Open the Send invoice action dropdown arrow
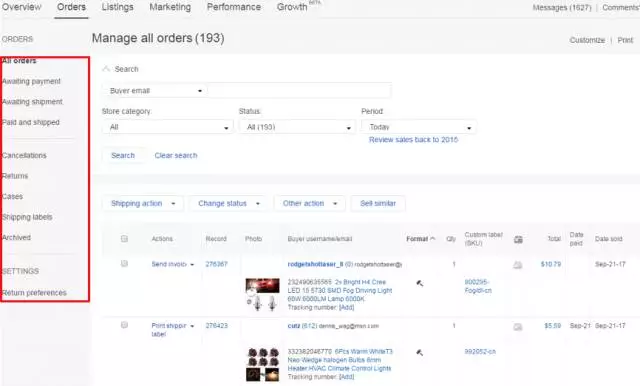The width and height of the screenshot is (640, 386). click(x=192, y=264)
